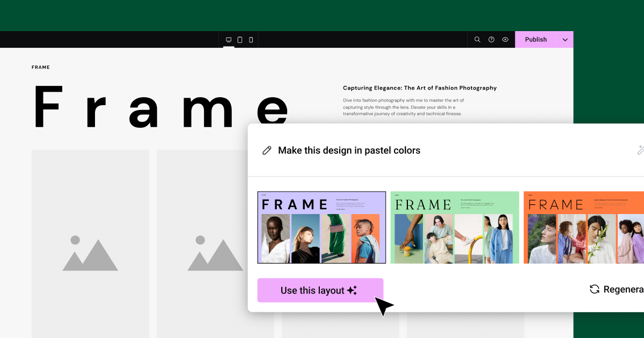Click the pencil icon beside the prompt

coord(267,150)
